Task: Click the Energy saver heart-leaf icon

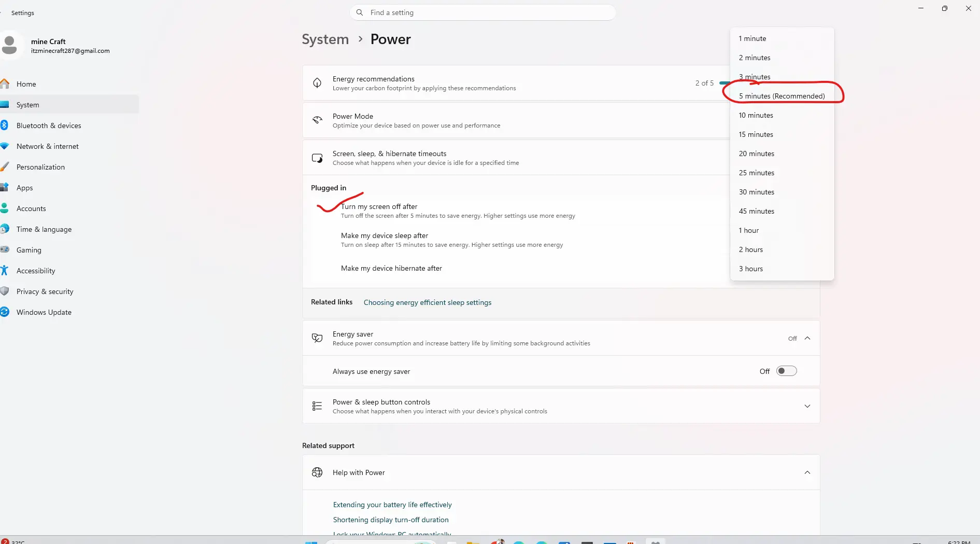Action: [317, 338]
